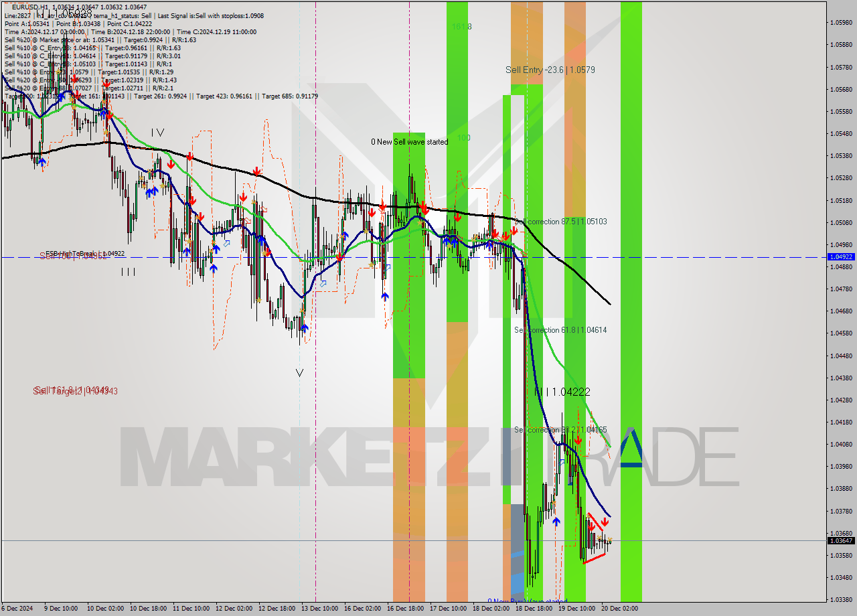Click the '6 Dec 2024' time axis label
The height and width of the screenshot is (616, 857).
point(17,609)
